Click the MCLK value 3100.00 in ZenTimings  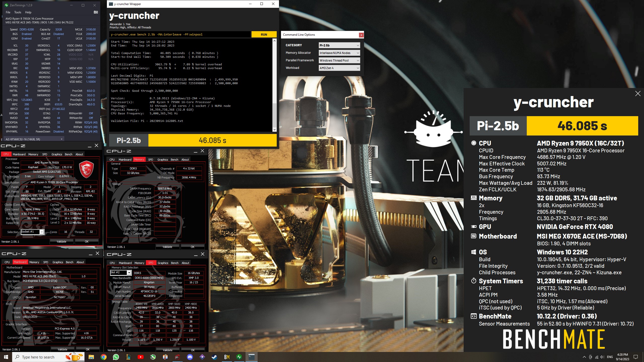tap(91, 29)
